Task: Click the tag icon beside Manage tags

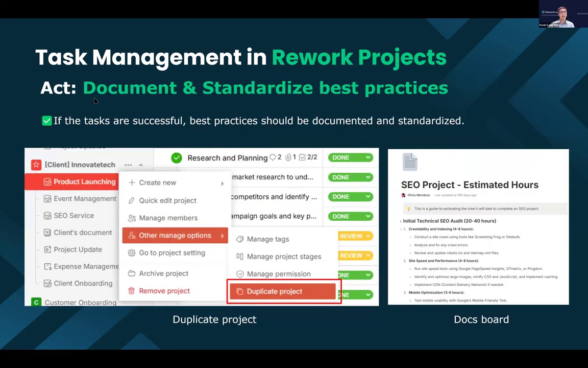Action: click(x=240, y=239)
